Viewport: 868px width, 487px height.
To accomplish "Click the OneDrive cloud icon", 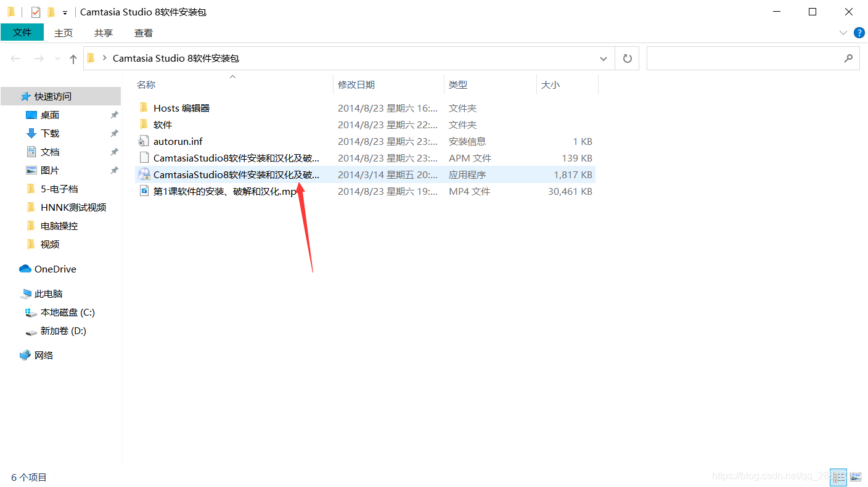I will [25, 269].
